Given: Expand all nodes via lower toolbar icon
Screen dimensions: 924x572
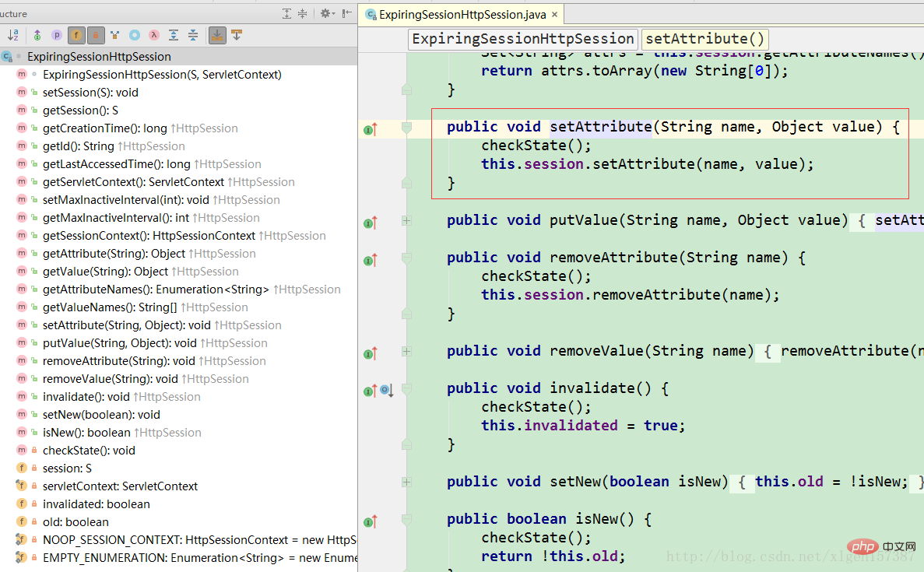Looking at the screenshot, I should coord(174,35).
